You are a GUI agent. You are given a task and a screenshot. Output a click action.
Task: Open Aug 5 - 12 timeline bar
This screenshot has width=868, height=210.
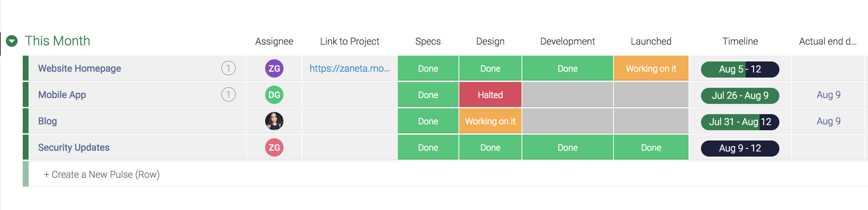740,69
